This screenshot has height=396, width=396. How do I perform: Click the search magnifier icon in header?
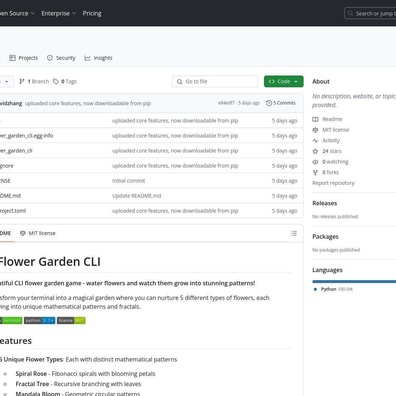pyautogui.click(x=350, y=14)
